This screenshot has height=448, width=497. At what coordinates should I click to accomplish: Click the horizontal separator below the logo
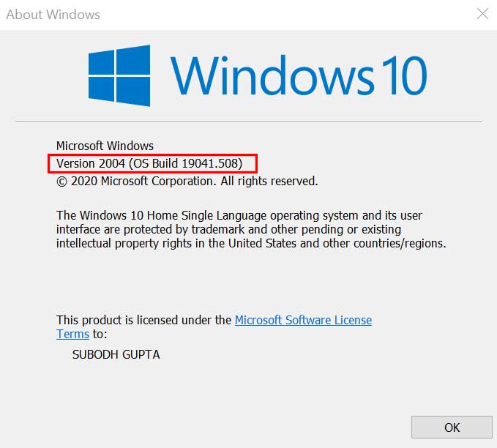(249, 122)
